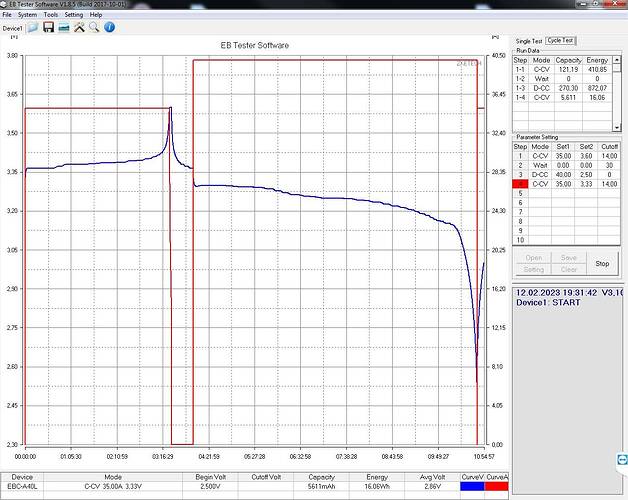Select step 10 row number

(520, 240)
